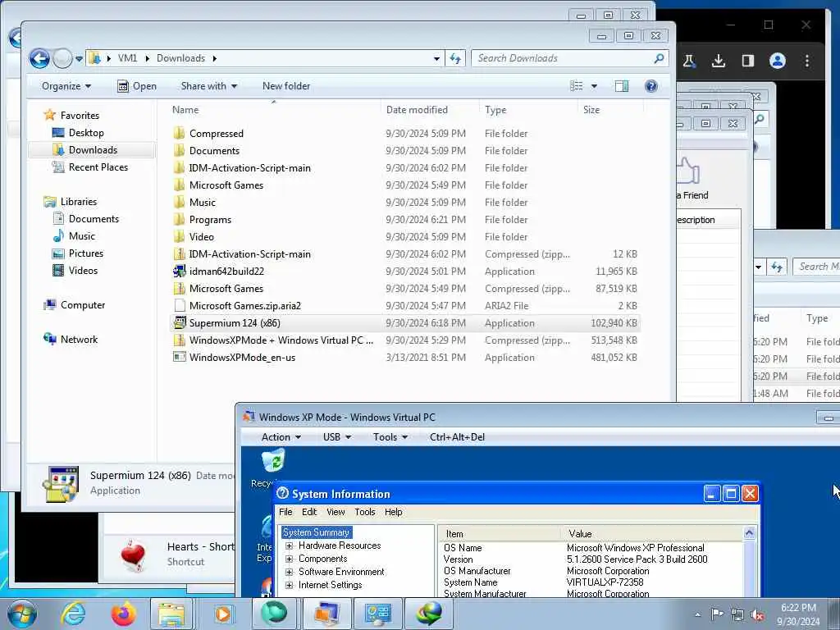Sort files by Date modified column header
Image resolution: width=840 pixels, height=630 pixels.
[x=417, y=110]
